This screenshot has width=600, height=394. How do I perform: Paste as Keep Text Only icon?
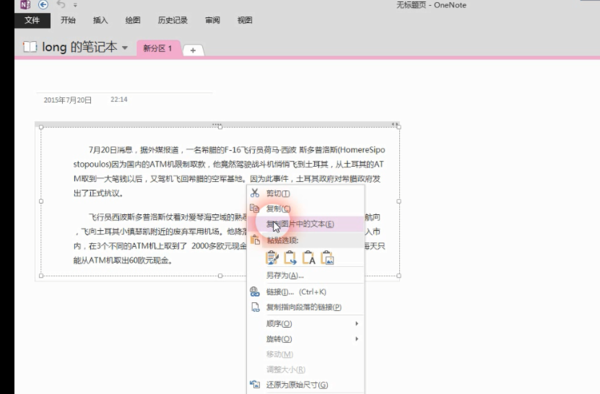[x=309, y=257]
